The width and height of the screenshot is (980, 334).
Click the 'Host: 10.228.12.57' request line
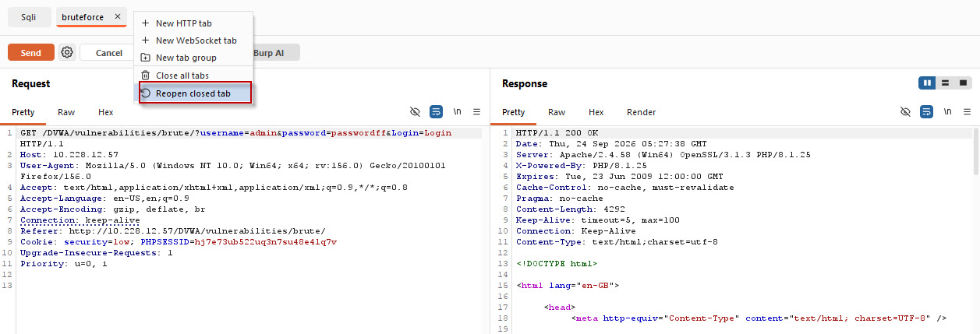pos(69,155)
